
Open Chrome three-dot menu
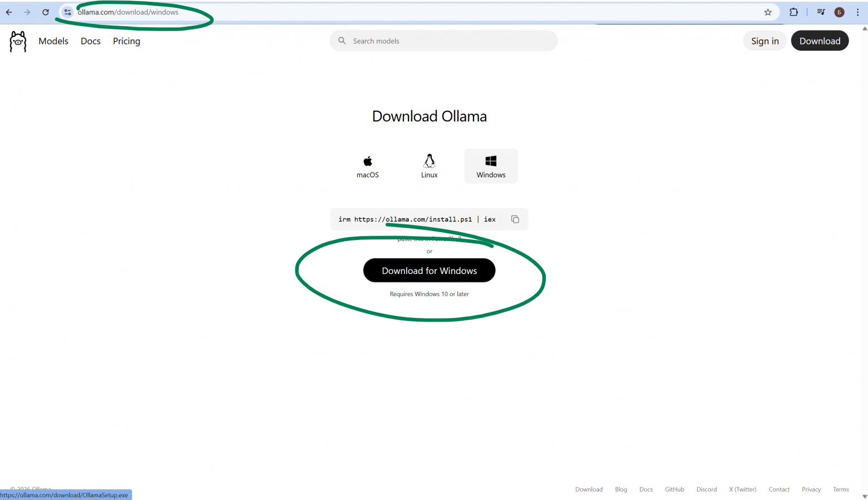coord(857,12)
